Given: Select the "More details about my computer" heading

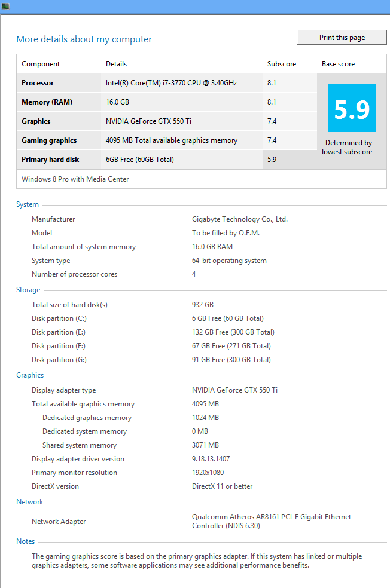Looking at the screenshot, I should click(84, 39).
